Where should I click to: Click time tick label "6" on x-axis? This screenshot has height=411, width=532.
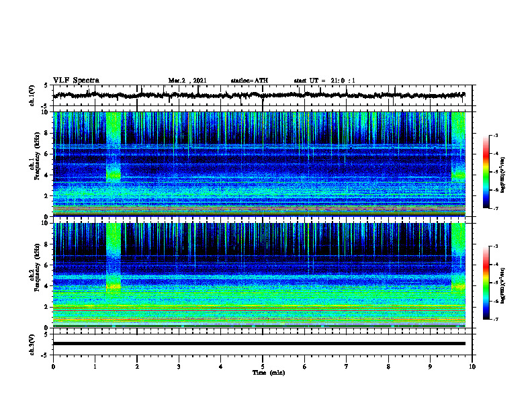(305, 367)
